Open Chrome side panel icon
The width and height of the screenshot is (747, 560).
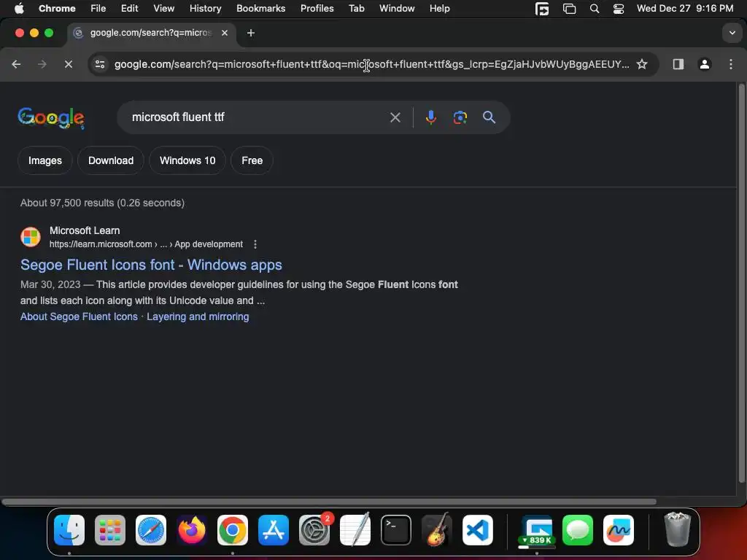coord(678,64)
